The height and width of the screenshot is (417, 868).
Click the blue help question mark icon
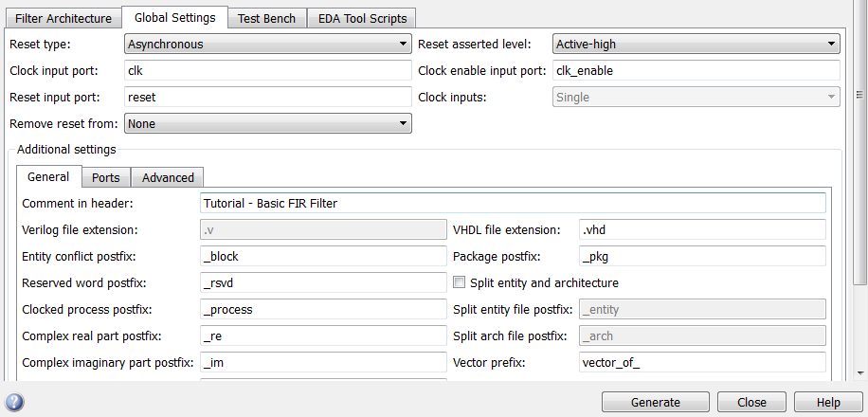pyautogui.click(x=14, y=402)
